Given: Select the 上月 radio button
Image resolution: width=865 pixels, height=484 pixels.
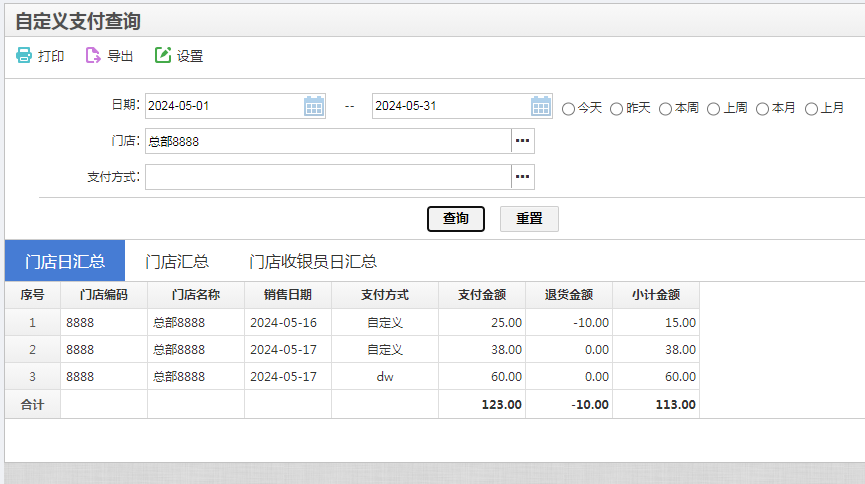Looking at the screenshot, I should [x=811, y=109].
